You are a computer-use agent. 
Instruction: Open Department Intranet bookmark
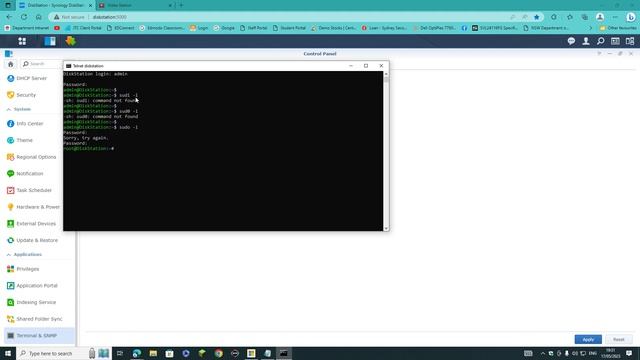(27, 28)
